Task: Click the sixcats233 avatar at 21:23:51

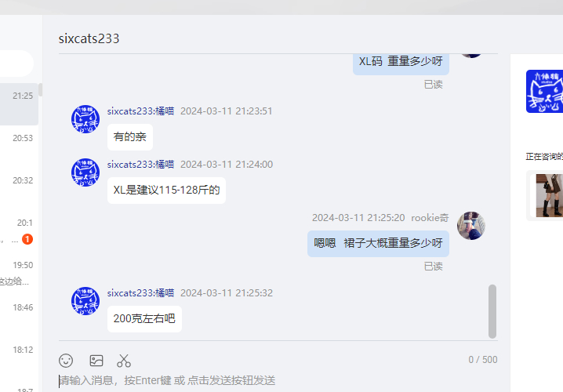Action: pyautogui.click(x=85, y=119)
